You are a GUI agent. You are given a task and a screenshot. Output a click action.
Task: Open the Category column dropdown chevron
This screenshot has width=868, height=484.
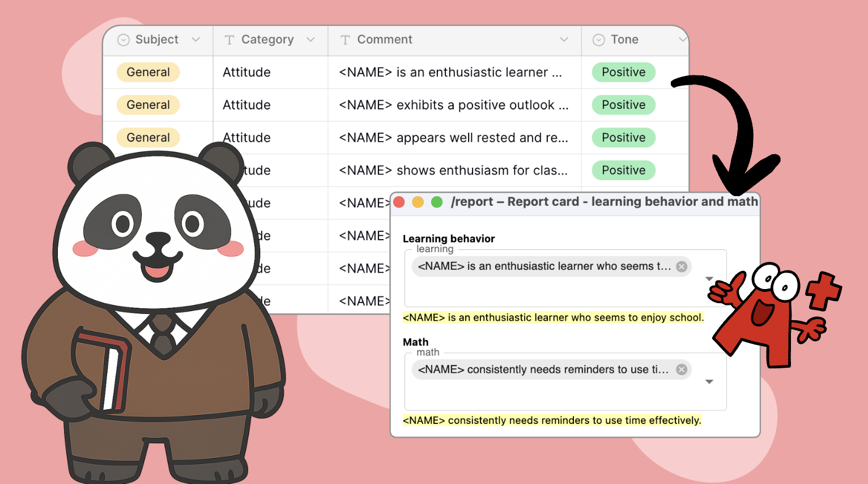coord(310,40)
